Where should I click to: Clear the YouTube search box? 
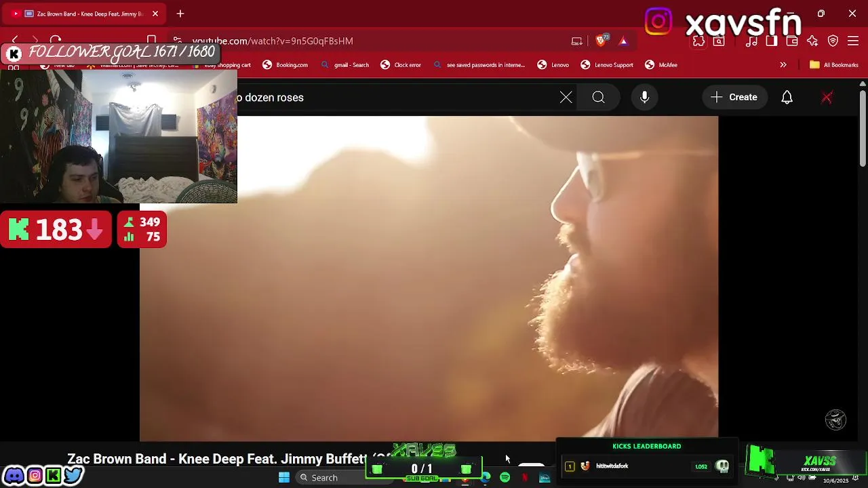(x=566, y=98)
